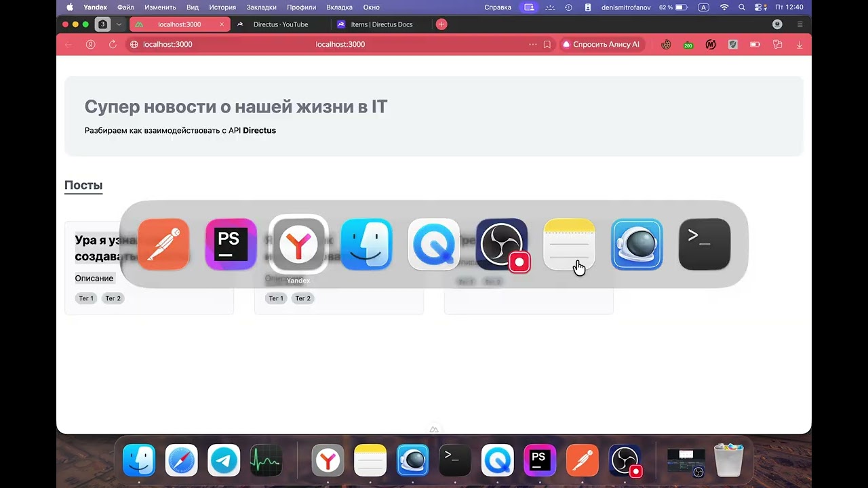Close the localhost:3000 tab
This screenshot has height=488, width=868.
coord(222,24)
